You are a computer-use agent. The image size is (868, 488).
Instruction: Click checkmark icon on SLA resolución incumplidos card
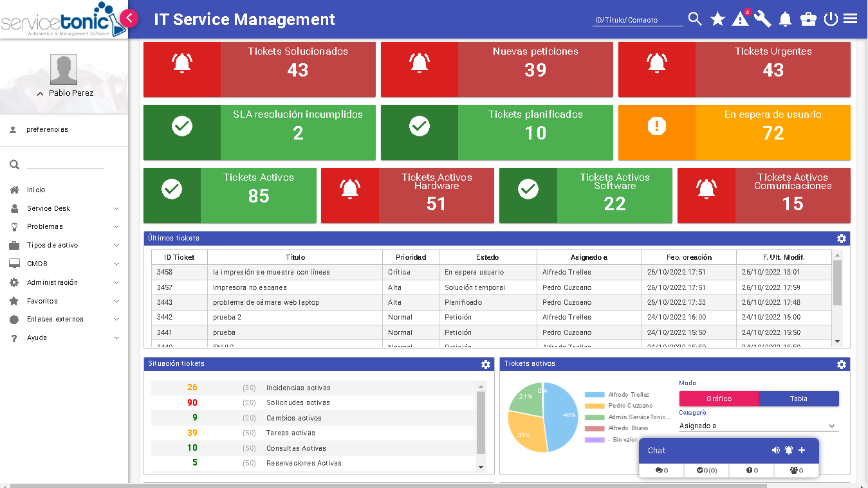[182, 126]
